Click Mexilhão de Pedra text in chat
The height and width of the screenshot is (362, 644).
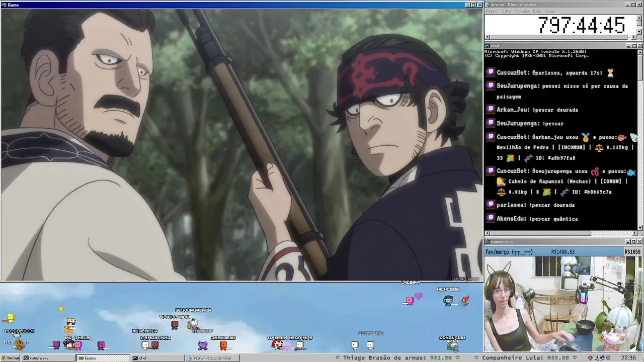[523, 147]
